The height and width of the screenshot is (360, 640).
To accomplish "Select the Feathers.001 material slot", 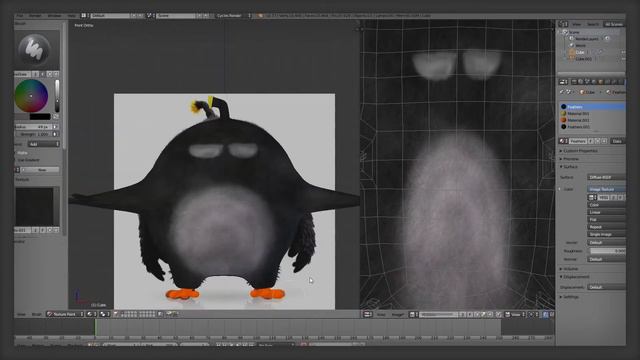I will point(593,127).
